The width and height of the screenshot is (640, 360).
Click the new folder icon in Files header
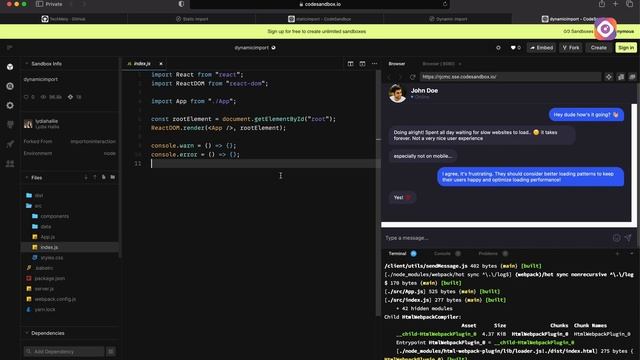click(x=112, y=177)
